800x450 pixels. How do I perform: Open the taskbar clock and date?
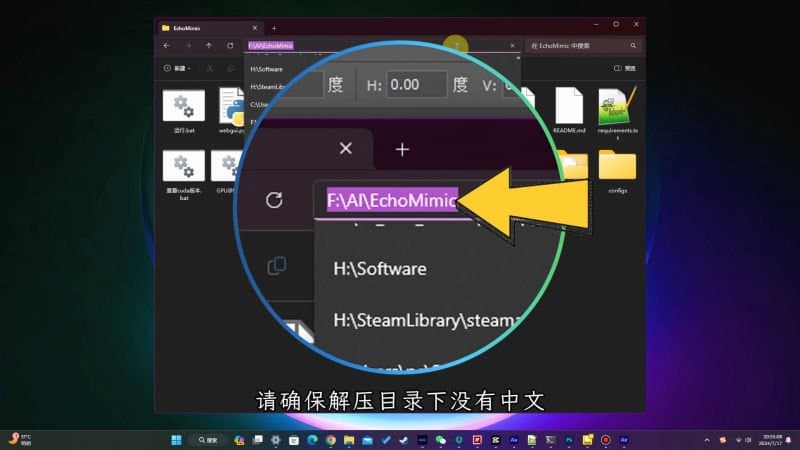(x=771, y=440)
